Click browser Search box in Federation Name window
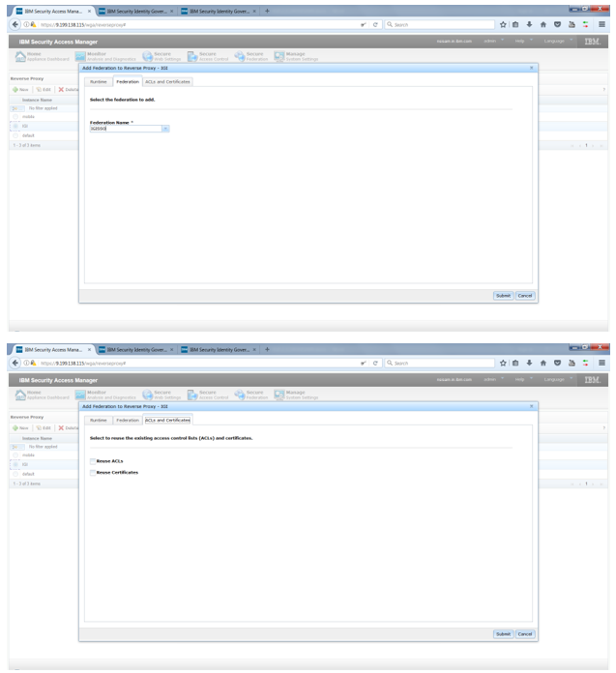The image size is (616, 673). click(440, 24)
